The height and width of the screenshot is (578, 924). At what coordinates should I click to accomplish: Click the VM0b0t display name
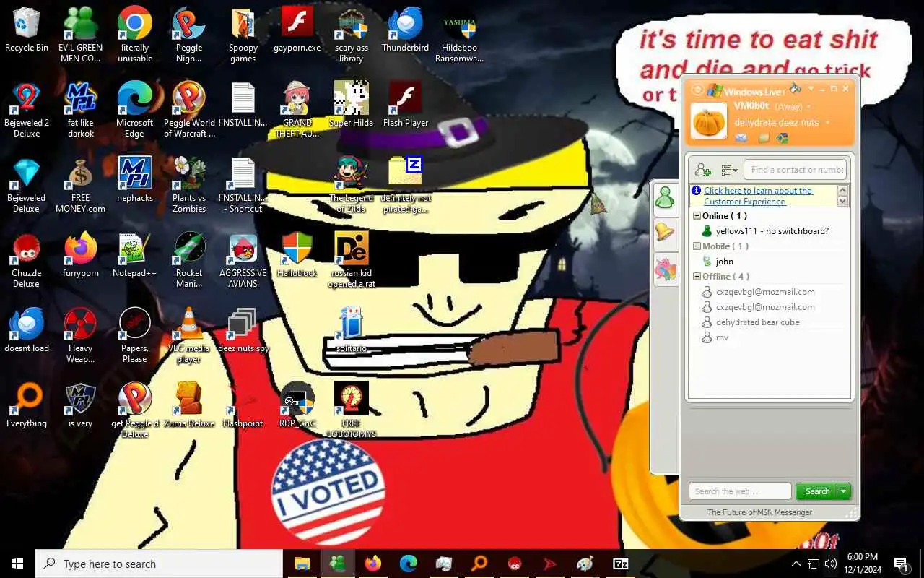click(x=751, y=106)
